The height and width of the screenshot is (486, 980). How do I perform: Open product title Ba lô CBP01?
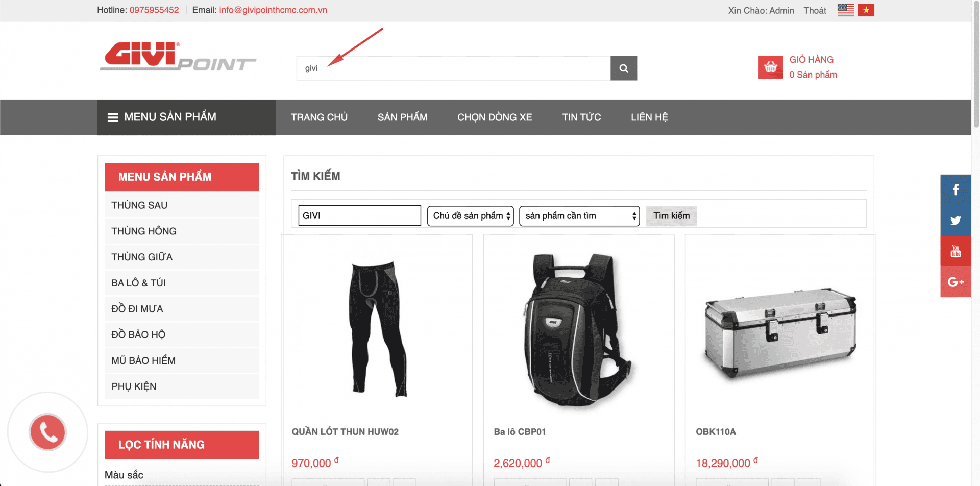[x=520, y=432]
